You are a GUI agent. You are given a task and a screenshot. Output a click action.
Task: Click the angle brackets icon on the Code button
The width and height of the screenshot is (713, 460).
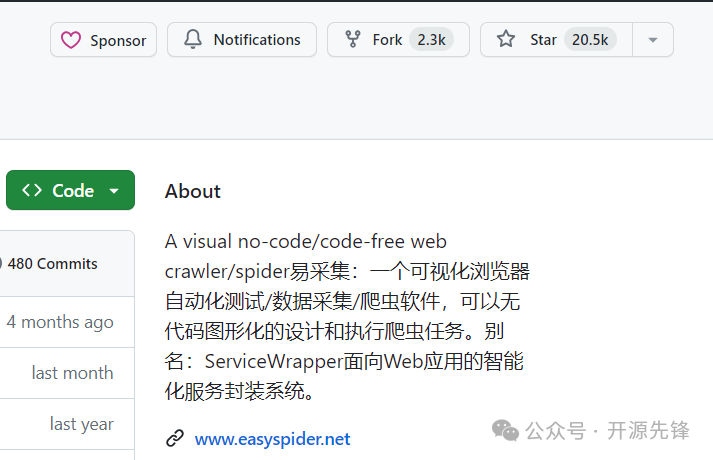point(32,190)
